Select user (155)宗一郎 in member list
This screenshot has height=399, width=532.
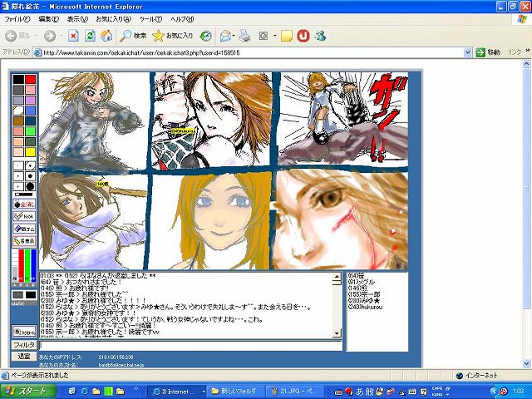click(x=364, y=294)
